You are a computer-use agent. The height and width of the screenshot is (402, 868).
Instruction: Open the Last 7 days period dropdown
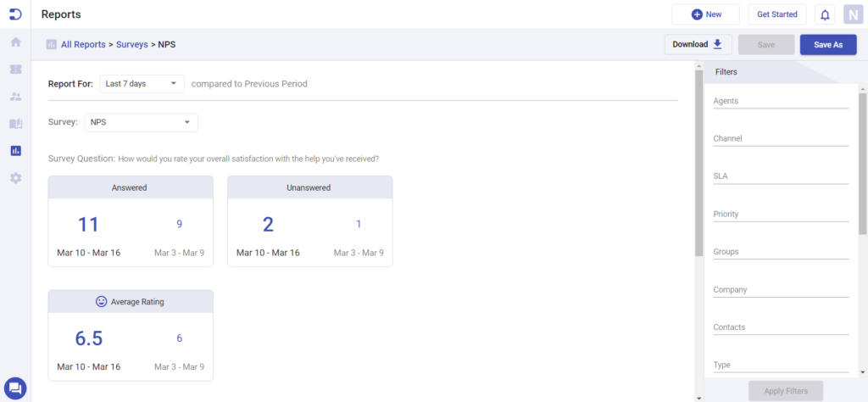[142, 84]
